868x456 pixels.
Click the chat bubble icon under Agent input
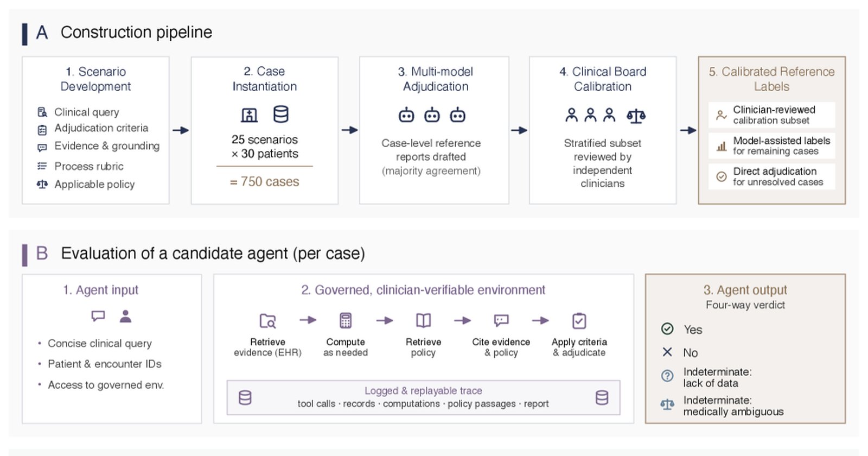click(98, 316)
